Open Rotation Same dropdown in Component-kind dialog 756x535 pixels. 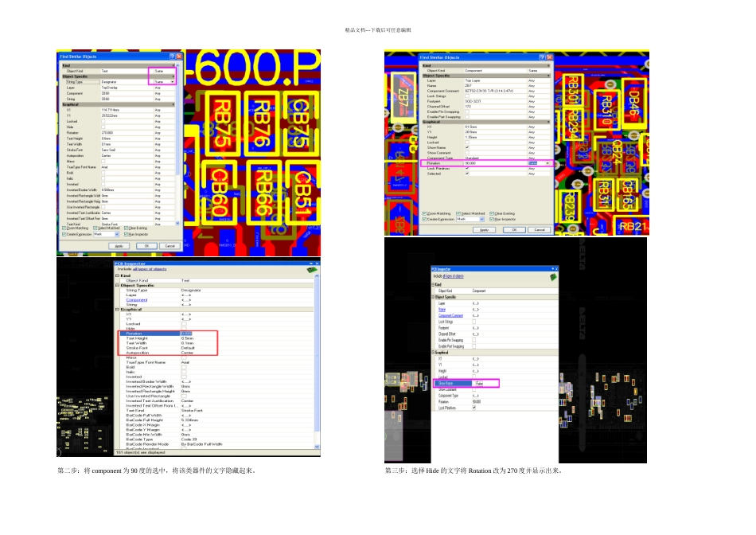tap(548, 163)
